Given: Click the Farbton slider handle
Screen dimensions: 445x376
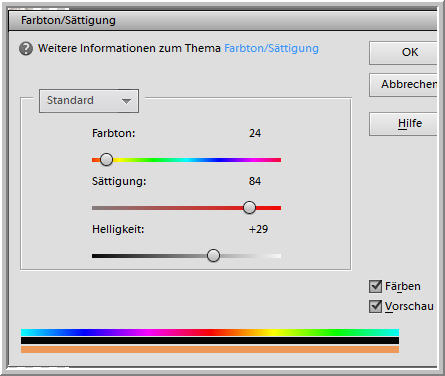Looking at the screenshot, I should (106, 160).
